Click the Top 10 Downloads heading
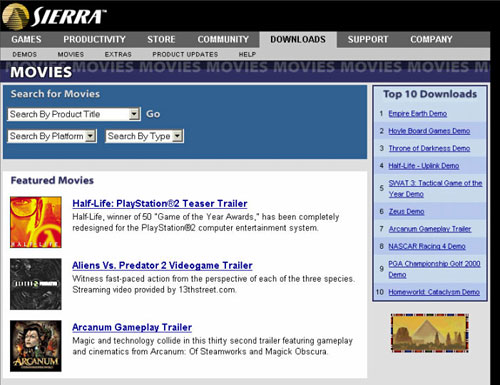Image resolution: width=500 pixels, height=385 pixels. click(x=430, y=94)
